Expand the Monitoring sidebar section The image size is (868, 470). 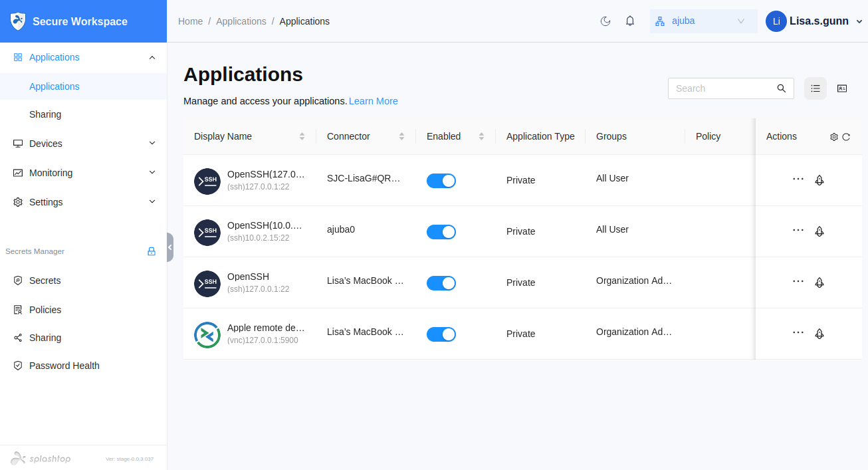152,173
